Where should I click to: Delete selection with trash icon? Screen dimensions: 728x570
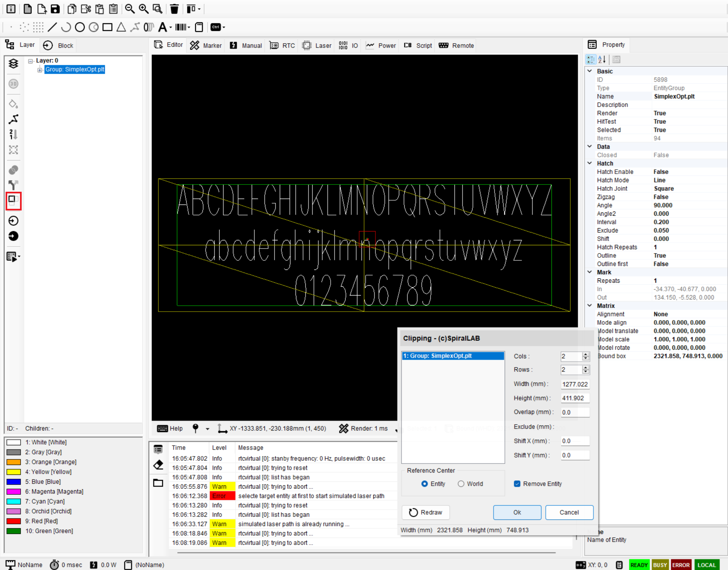coord(174,9)
